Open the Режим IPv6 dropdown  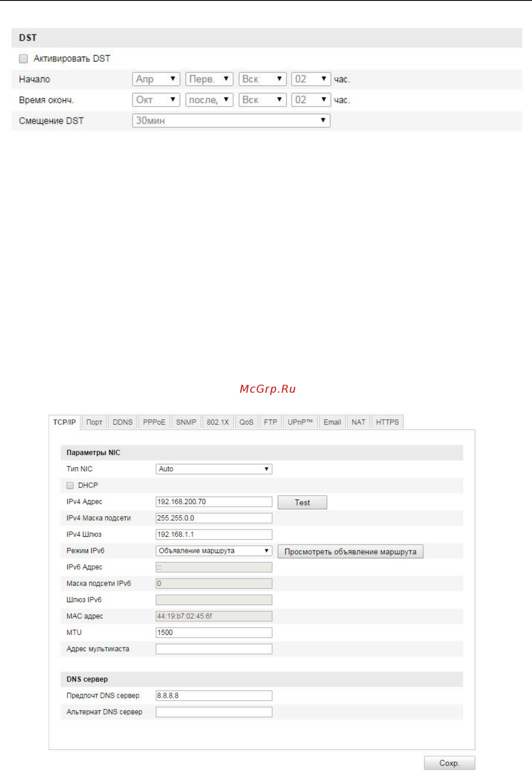pyautogui.click(x=214, y=551)
